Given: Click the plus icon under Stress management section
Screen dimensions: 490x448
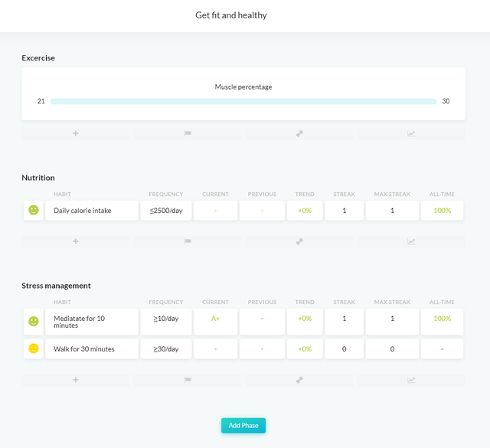Looking at the screenshot, I should point(76,380).
